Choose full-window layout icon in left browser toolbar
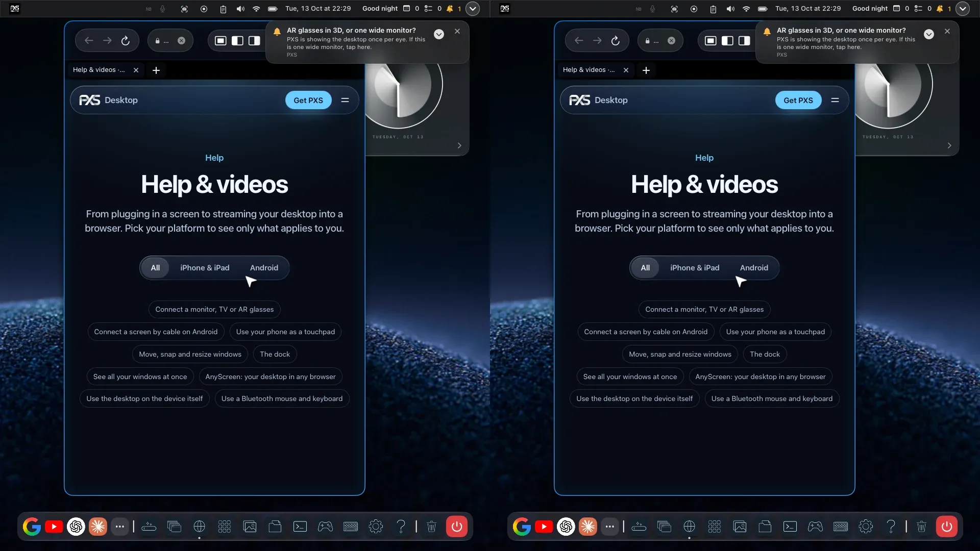Screen dimensions: 980x551 pyautogui.click(x=220, y=41)
